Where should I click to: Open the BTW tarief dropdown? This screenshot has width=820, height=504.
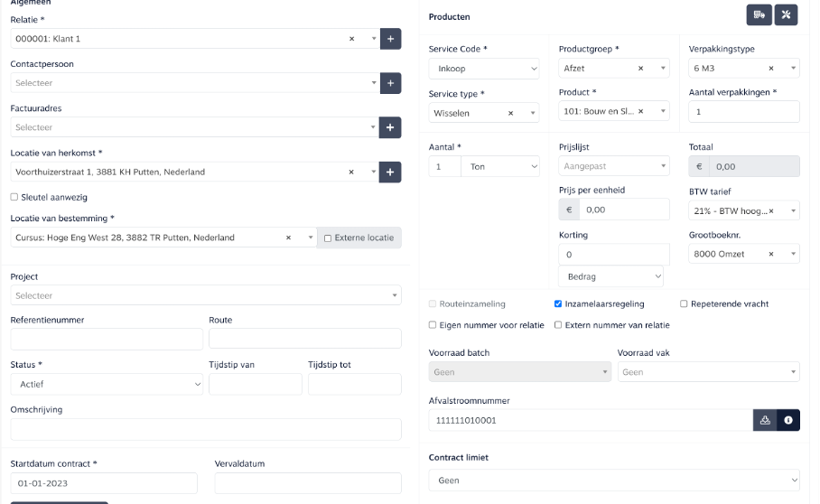743,210
